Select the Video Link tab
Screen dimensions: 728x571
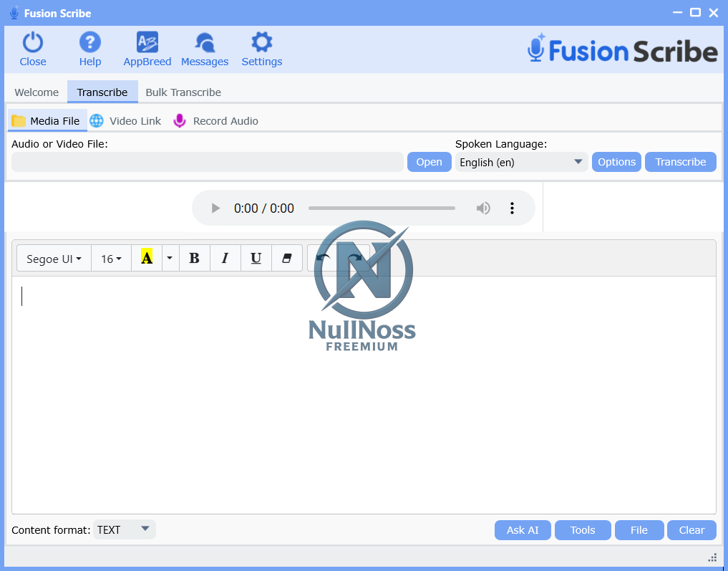126,121
